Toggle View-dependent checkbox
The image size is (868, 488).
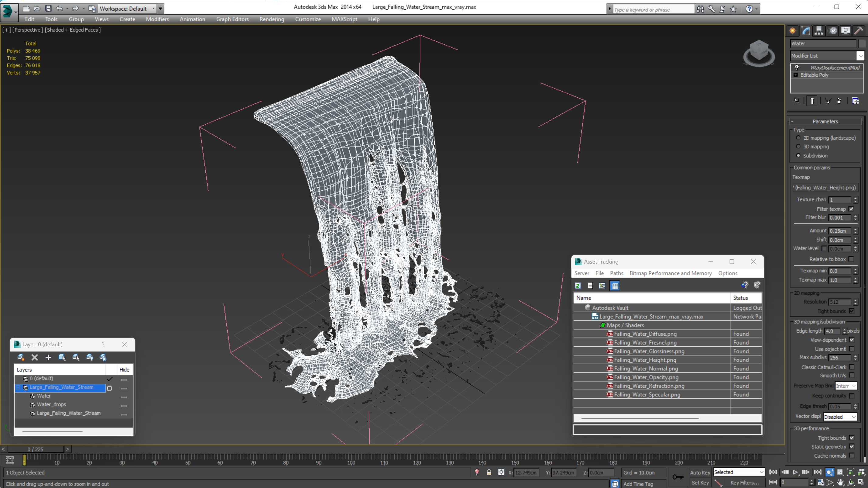coord(852,340)
